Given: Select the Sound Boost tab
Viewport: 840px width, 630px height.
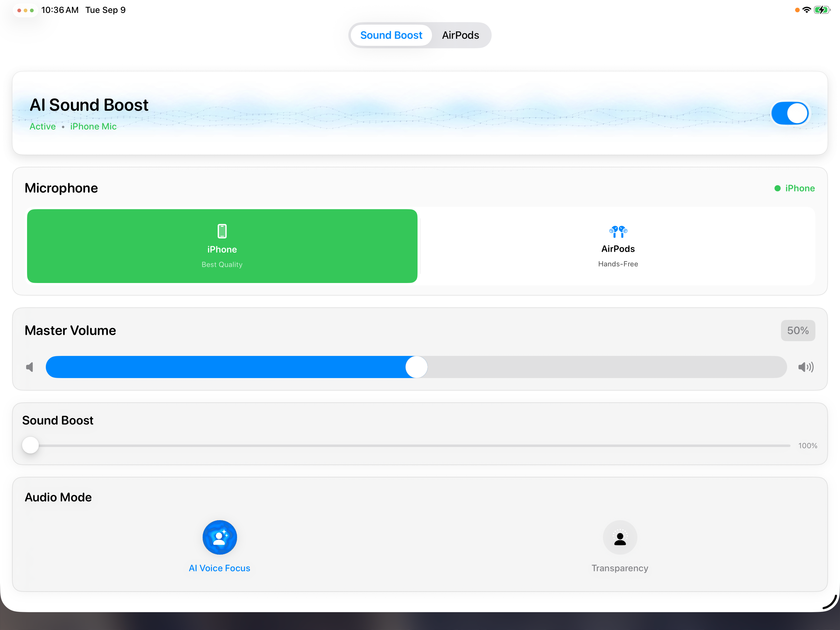Looking at the screenshot, I should (x=391, y=35).
